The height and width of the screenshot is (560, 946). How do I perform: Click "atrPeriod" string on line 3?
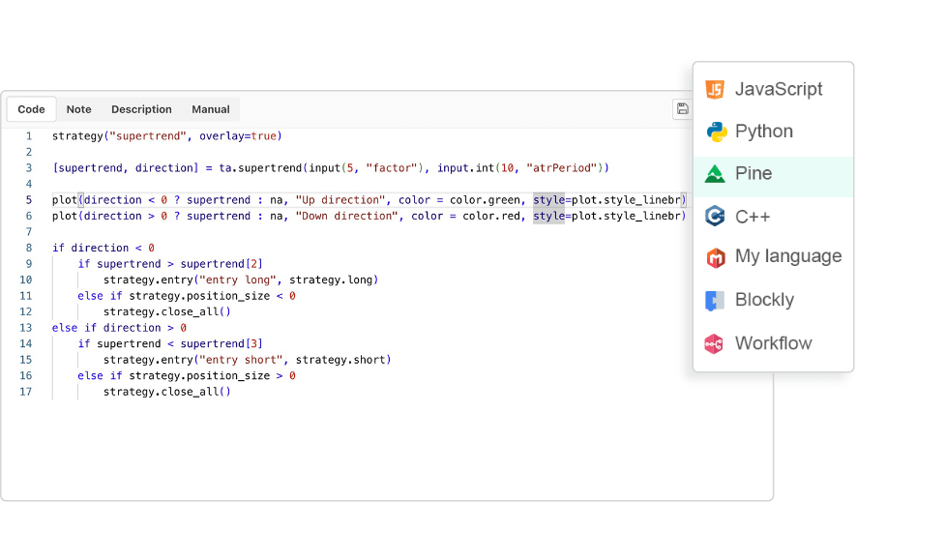click(x=562, y=168)
